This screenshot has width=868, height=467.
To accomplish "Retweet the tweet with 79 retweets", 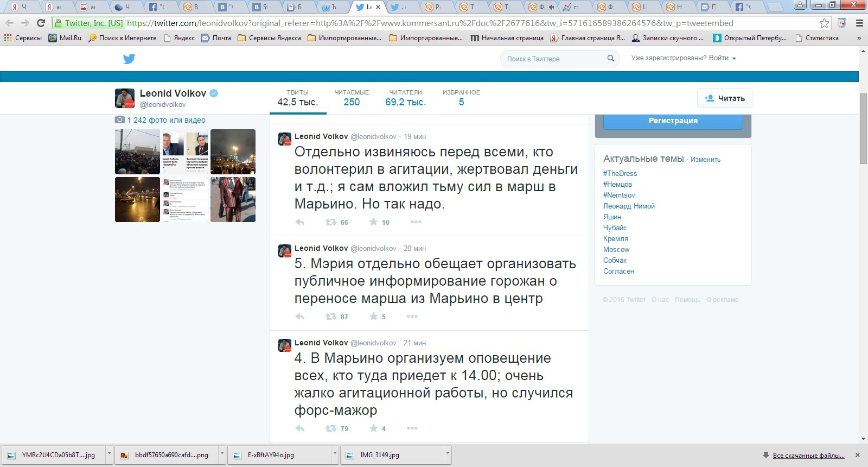I will [x=330, y=428].
